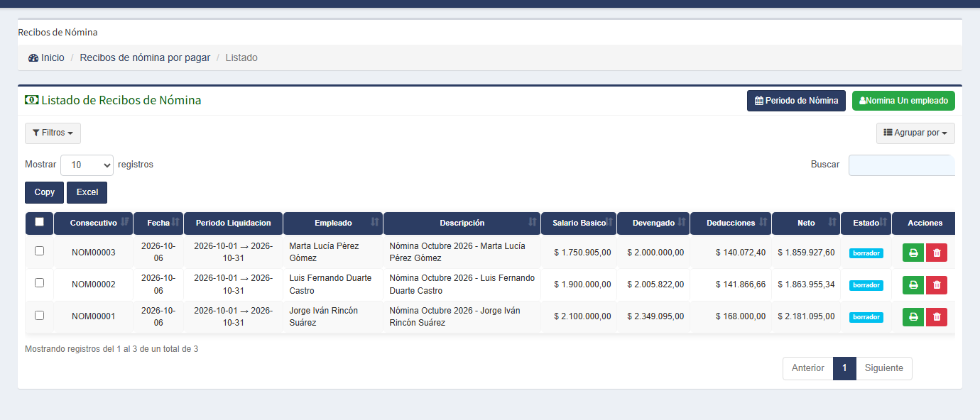Image resolution: width=980 pixels, height=420 pixels.
Task: Sort table by Empleado column
Action: [333, 223]
